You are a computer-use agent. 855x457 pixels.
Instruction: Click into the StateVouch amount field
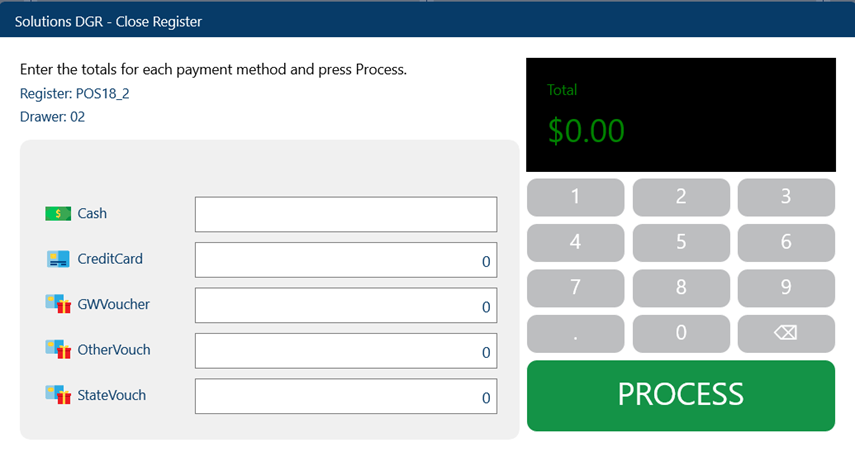pyautogui.click(x=346, y=396)
